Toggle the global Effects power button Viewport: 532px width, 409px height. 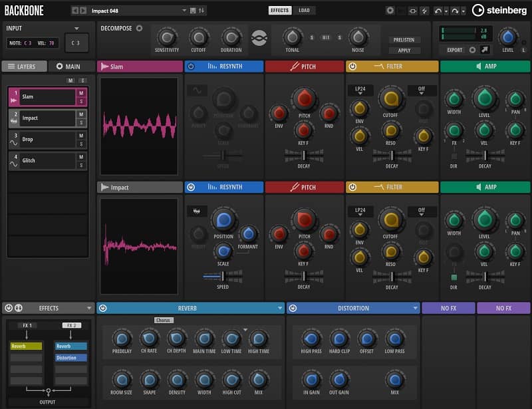[x=9, y=308]
